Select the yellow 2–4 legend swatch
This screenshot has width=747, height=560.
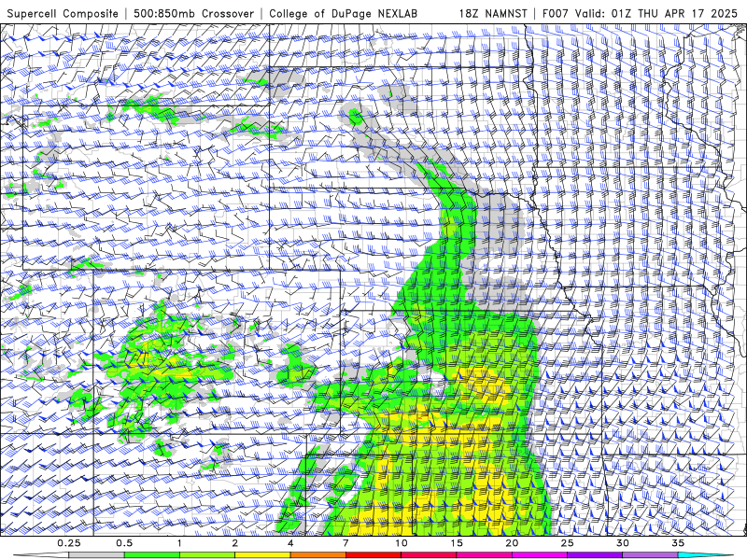262,555
